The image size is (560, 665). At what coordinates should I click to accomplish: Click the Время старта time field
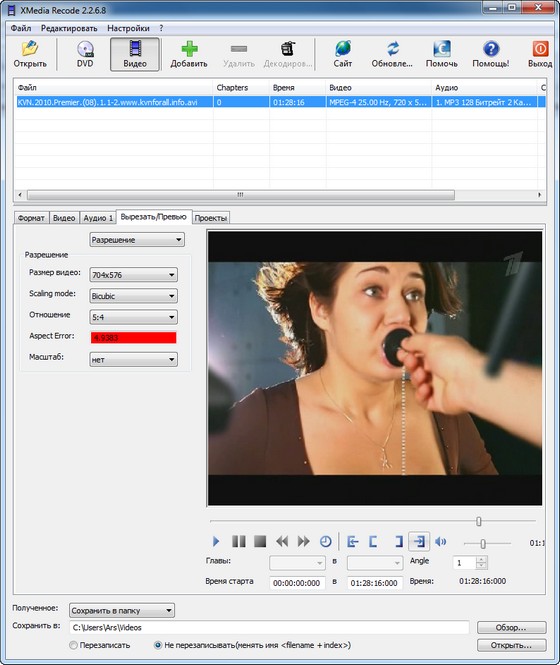coord(297,583)
